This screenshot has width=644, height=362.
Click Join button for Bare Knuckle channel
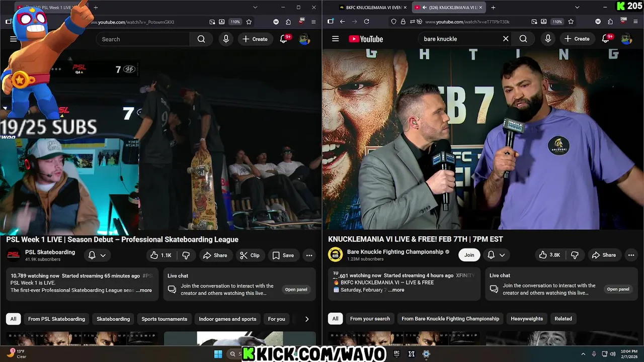469,255
